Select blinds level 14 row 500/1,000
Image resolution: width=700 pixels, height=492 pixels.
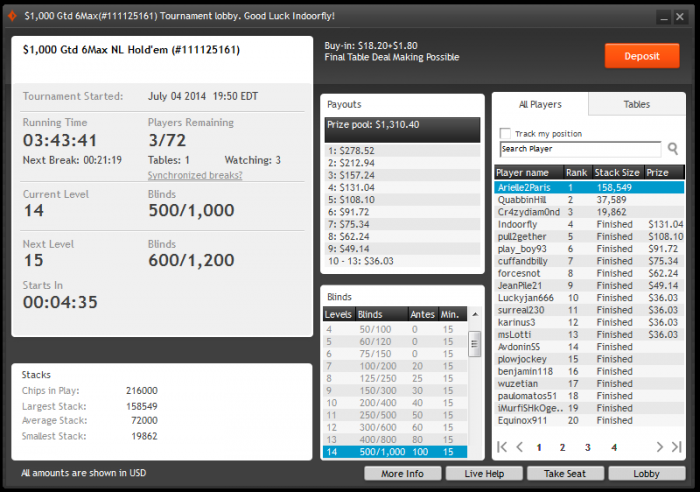395,452
